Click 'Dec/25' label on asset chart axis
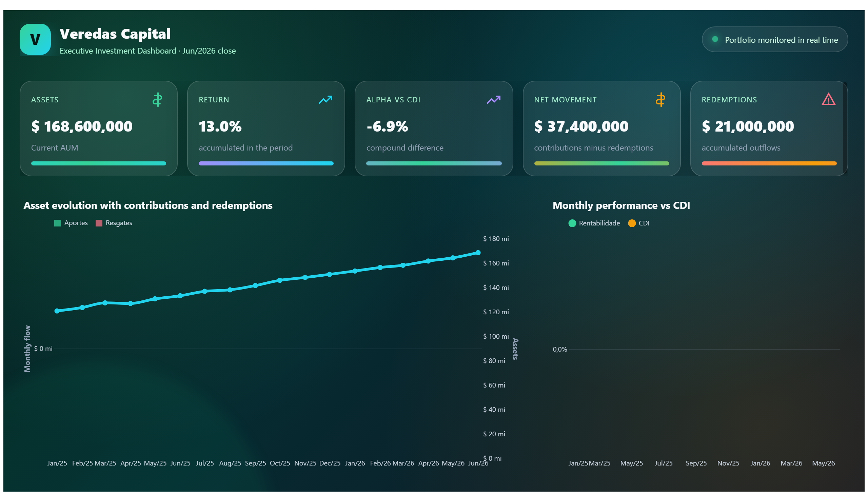 [x=330, y=463]
